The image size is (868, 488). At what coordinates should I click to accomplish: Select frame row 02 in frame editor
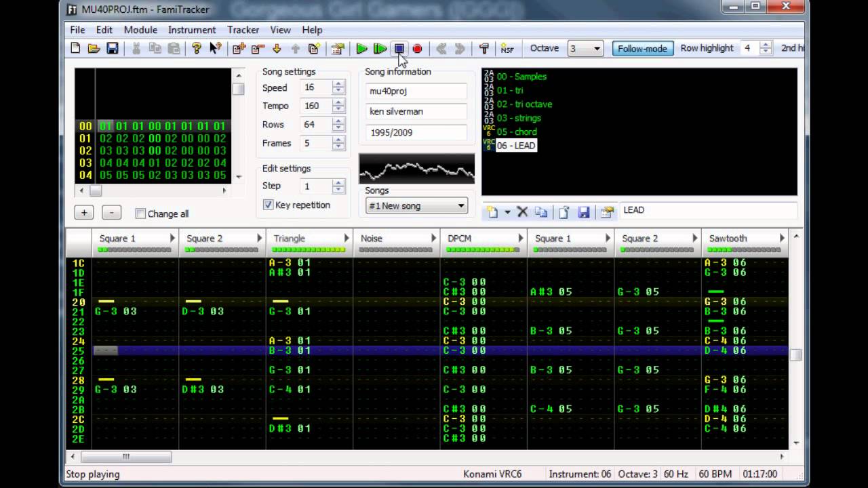[x=153, y=150]
